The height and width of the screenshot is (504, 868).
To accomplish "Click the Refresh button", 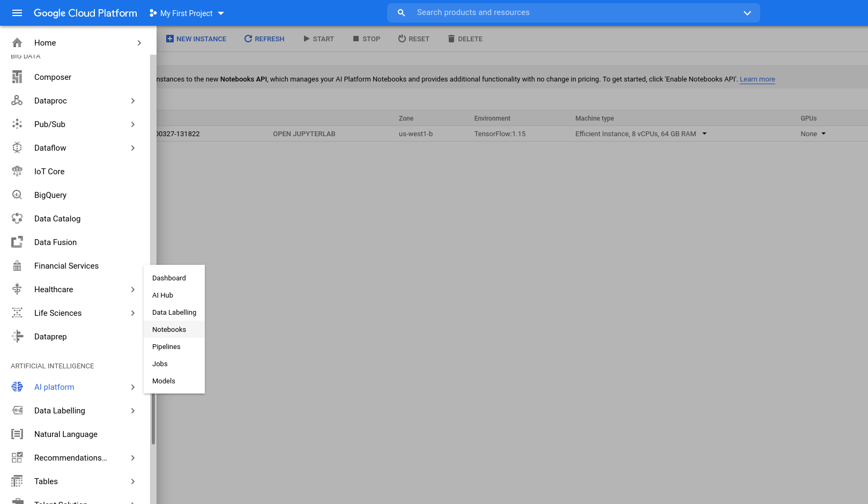I will [x=264, y=39].
